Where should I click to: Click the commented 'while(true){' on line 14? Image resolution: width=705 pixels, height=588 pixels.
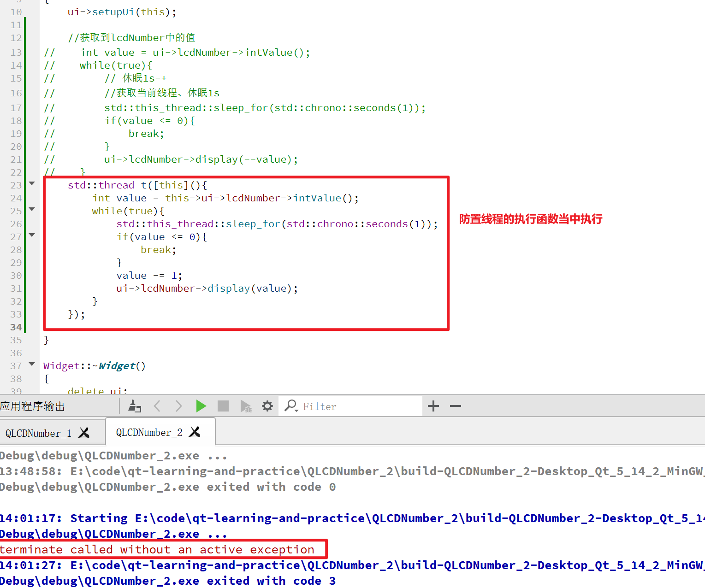point(116,65)
